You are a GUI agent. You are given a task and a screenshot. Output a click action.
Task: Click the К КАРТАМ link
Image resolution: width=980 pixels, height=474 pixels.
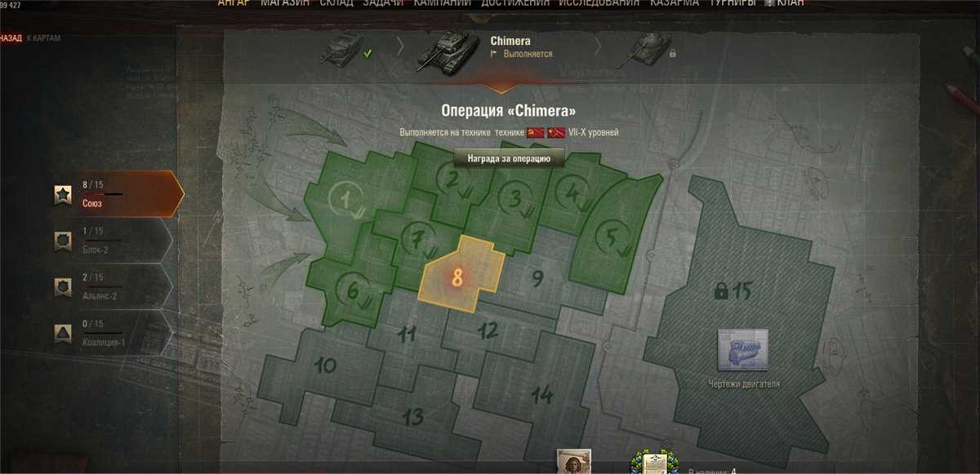click(x=43, y=38)
